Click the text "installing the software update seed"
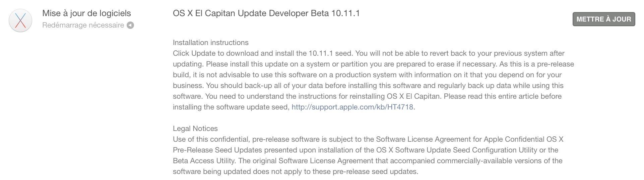The height and width of the screenshot is (180, 644). 231,107
